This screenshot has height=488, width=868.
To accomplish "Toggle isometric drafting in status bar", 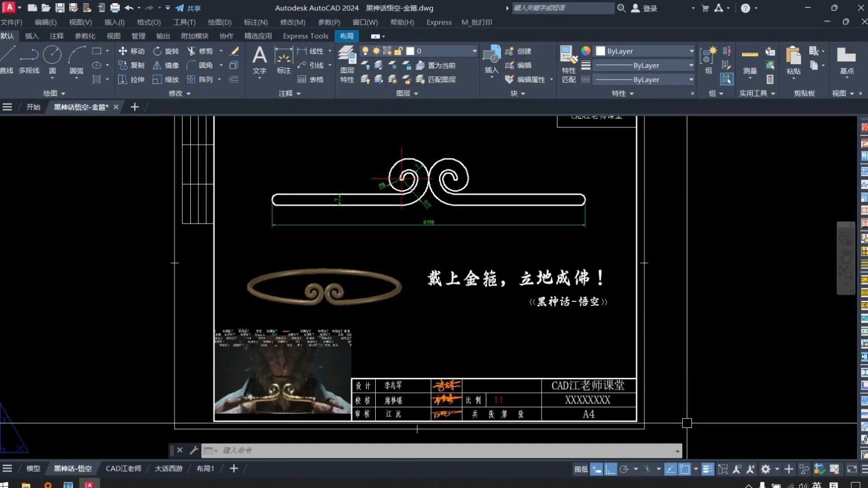I will click(647, 469).
